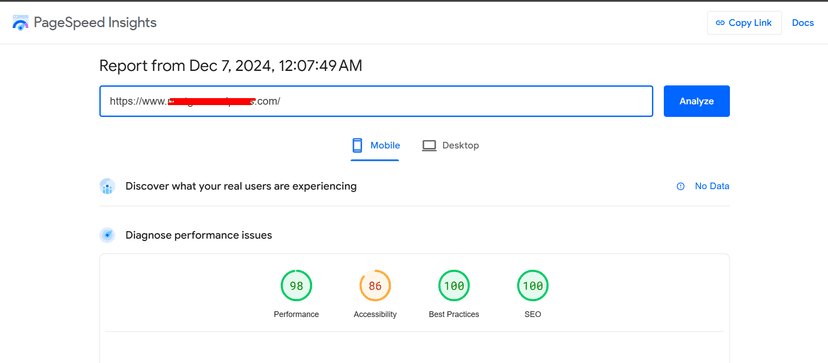Image resolution: width=828 pixels, height=363 pixels.
Task: Click the No Data info link
Action: click(703, 186)
